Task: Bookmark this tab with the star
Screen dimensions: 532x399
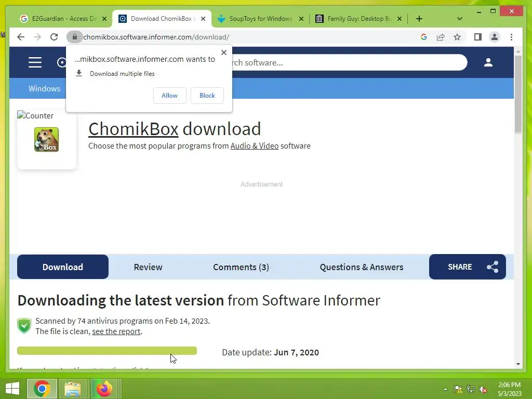Action: point(457,37)
